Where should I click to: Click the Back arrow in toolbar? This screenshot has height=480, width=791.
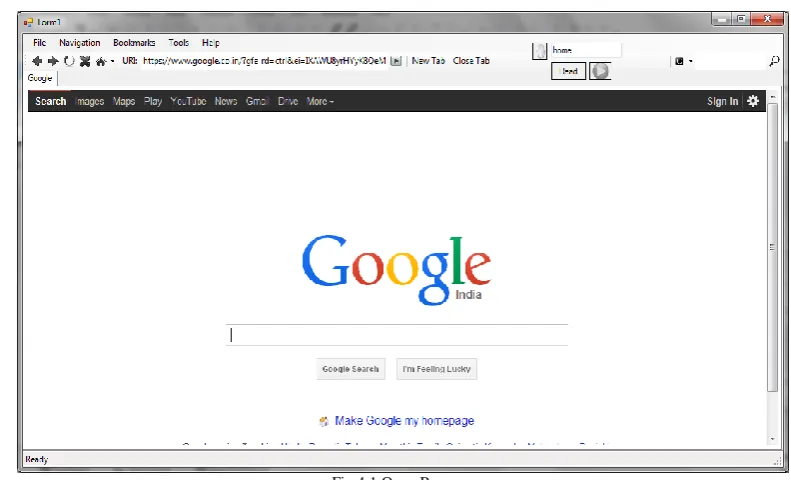(x=37, y=61)
